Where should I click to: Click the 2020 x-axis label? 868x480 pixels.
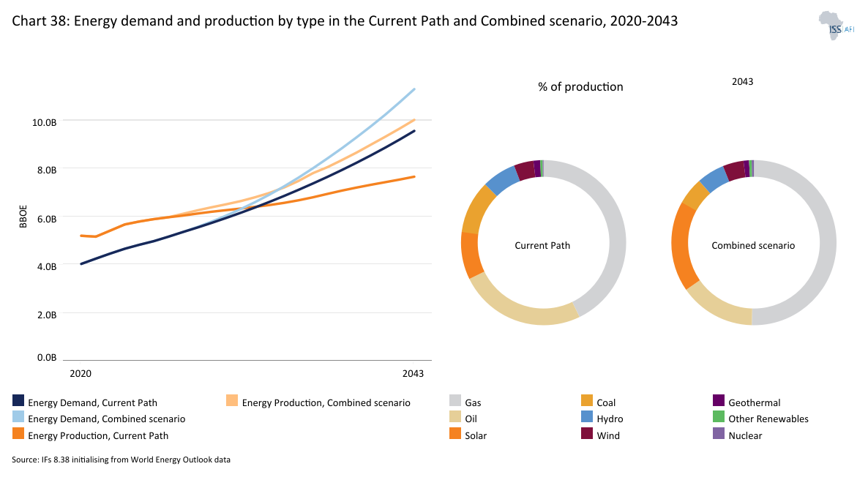81,373
